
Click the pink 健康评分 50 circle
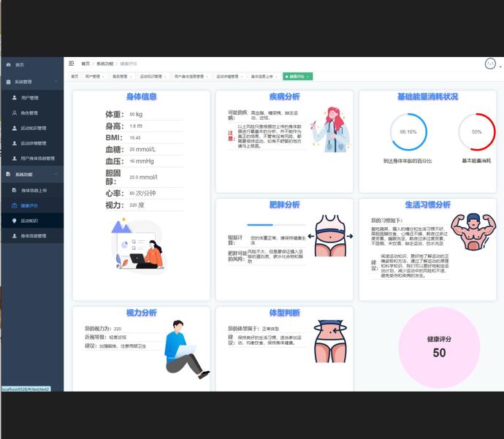point(439,348)
